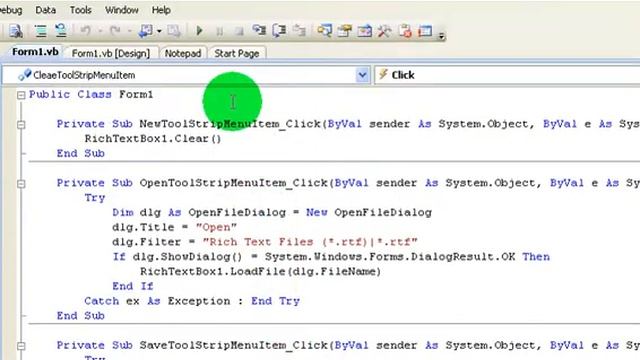Switch to the Notepad tab

183,53
